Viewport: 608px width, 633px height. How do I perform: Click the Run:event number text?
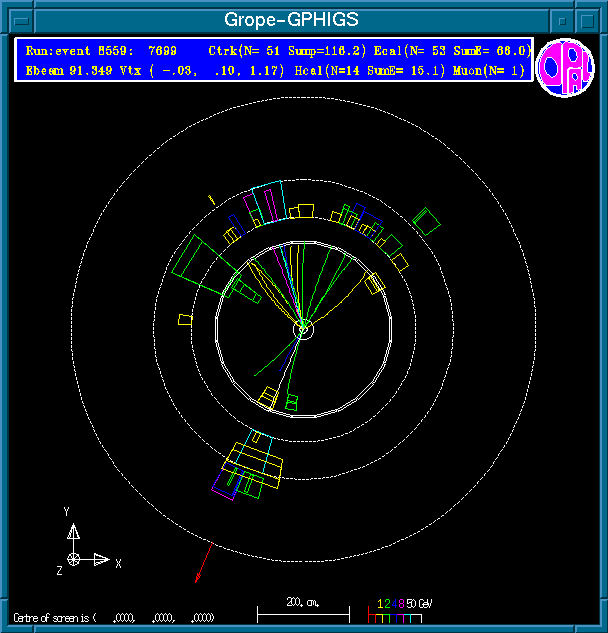tap(100, 50)
